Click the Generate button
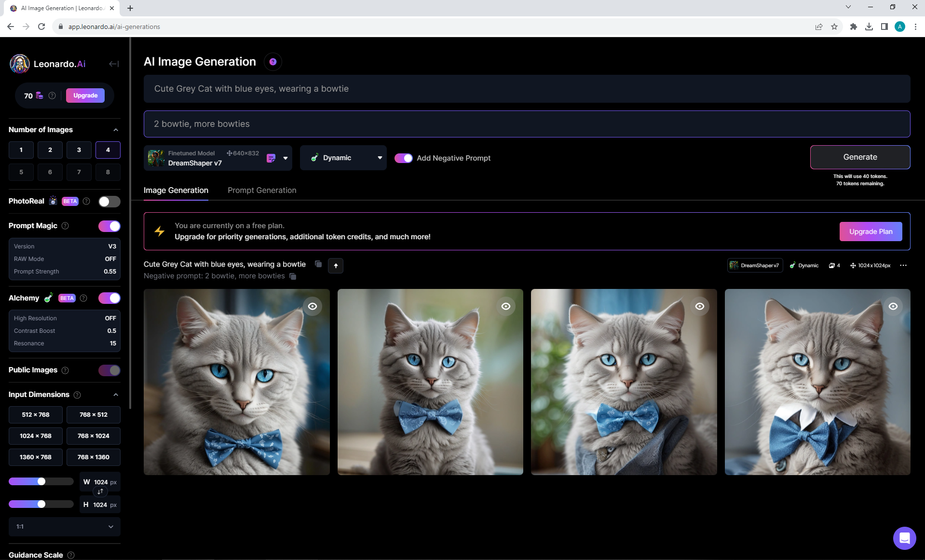The width and height of the screenshot is (925, 560). pos(860,157)
